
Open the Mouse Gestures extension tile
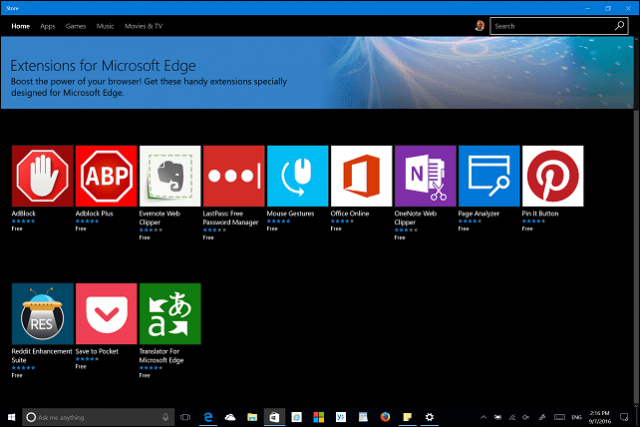coord(298,176)
